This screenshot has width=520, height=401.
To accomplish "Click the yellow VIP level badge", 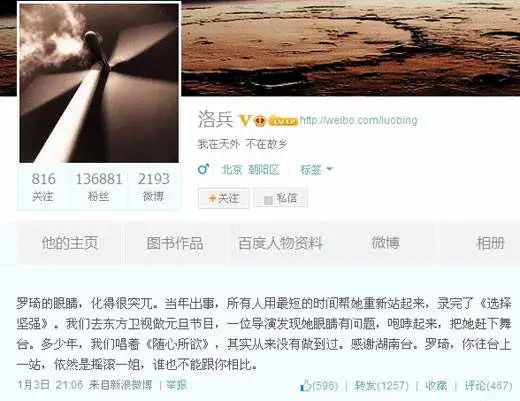I will click(x=283, y=121).
